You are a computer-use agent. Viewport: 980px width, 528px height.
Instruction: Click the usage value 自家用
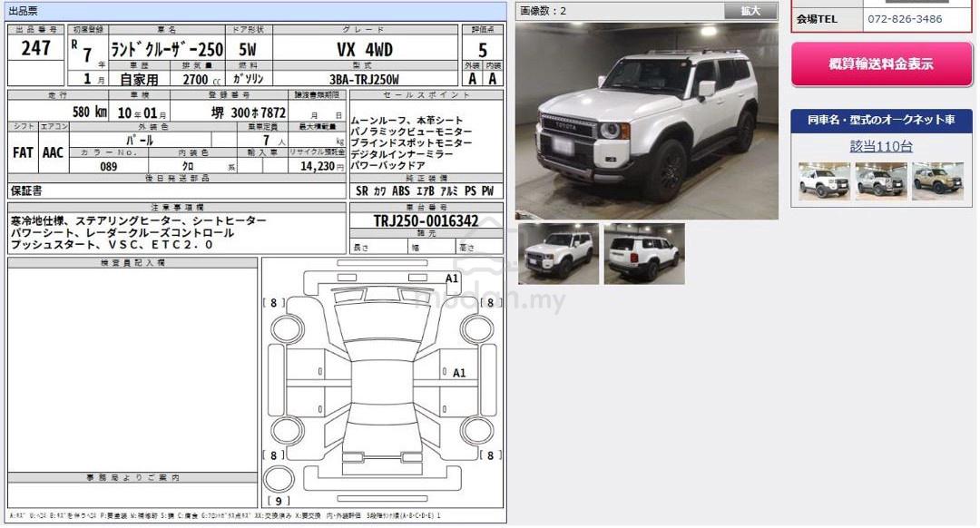click(140, 79)
